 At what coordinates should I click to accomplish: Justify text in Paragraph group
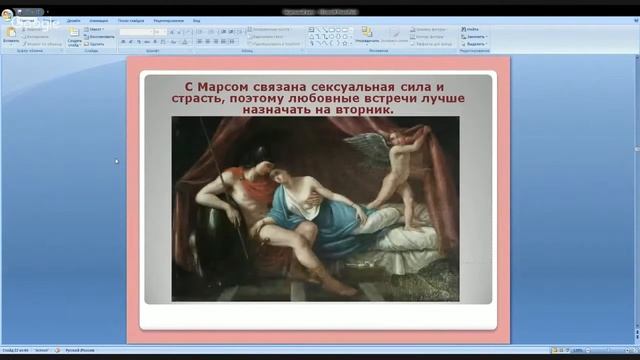223,41
